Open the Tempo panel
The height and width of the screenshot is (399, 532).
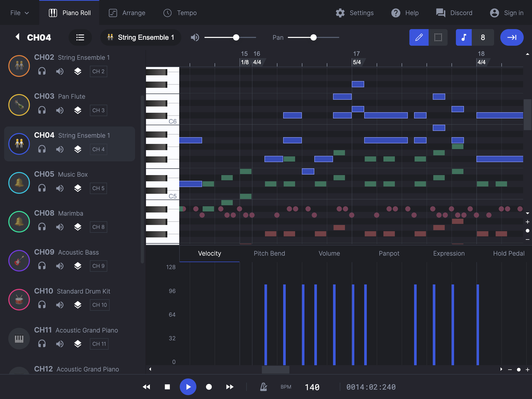point(180,13)
